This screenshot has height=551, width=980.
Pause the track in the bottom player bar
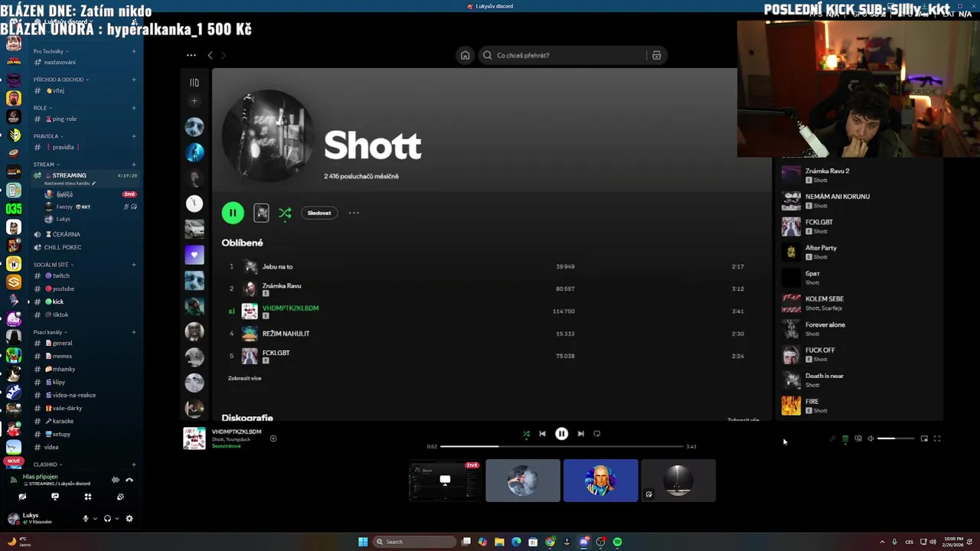click(561, 434)
